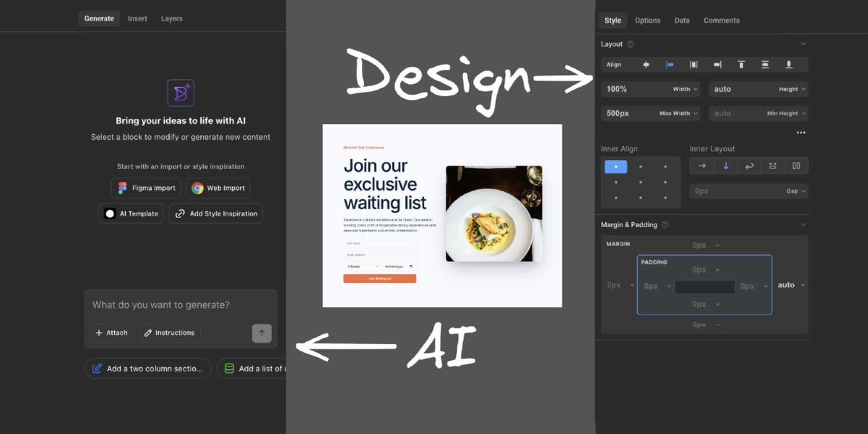Image resolution: width=868 pixels, height=434 pixels.
Task: Click the AI Template button
Action: (x=131, y=214)
